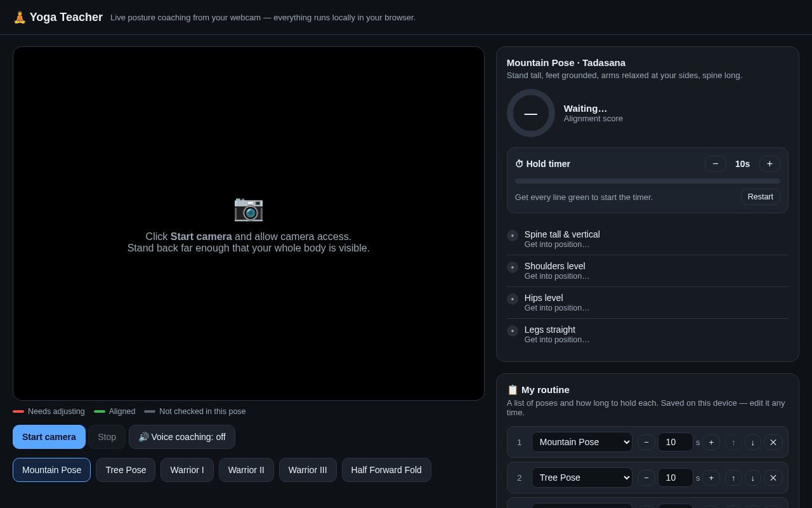Toggle Voice coaching on
This screenshot has width=812, height=508.
[182, 437]
